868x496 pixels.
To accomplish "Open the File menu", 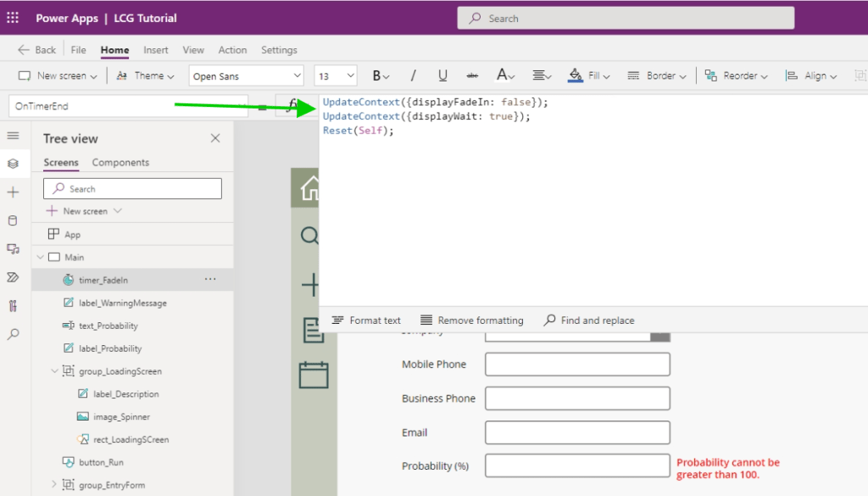I will click(x=78, y=50).
